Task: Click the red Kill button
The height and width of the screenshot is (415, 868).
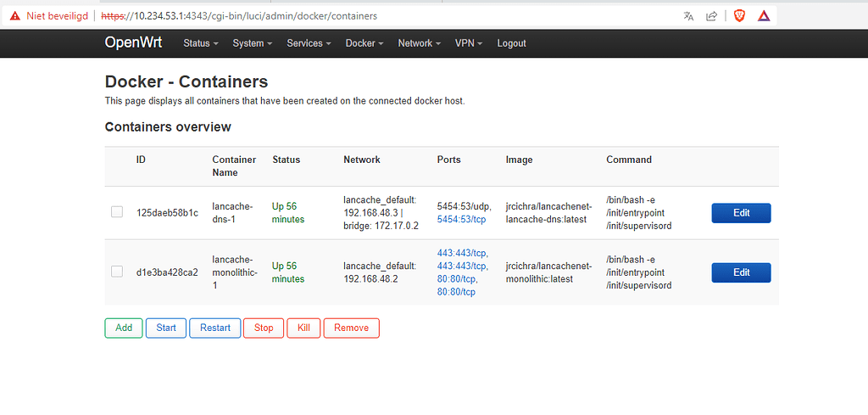Action: tap(303, 328)
